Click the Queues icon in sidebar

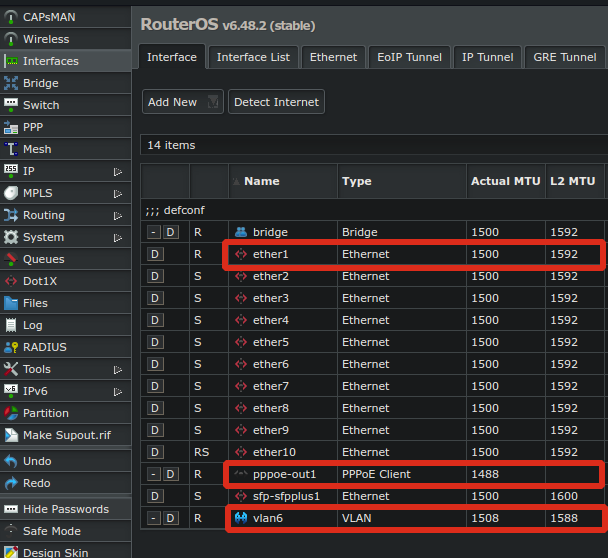tap(12, 259)
